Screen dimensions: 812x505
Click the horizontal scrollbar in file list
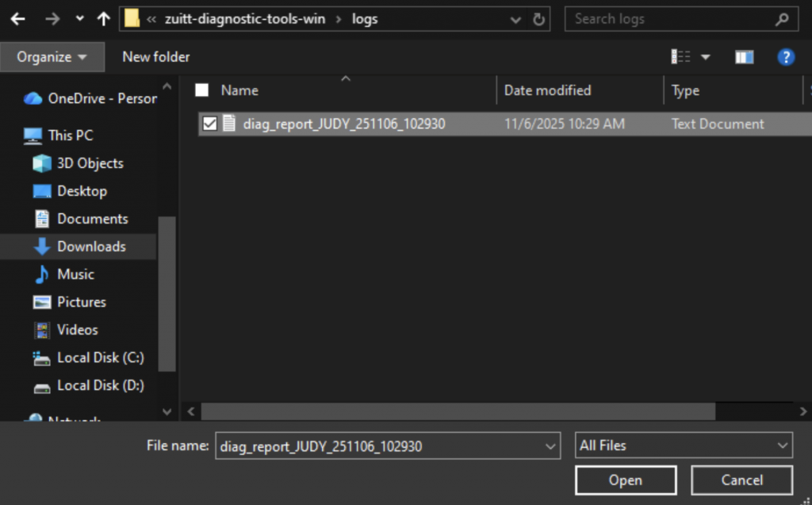pyautogui.click(x=458, y=411)
